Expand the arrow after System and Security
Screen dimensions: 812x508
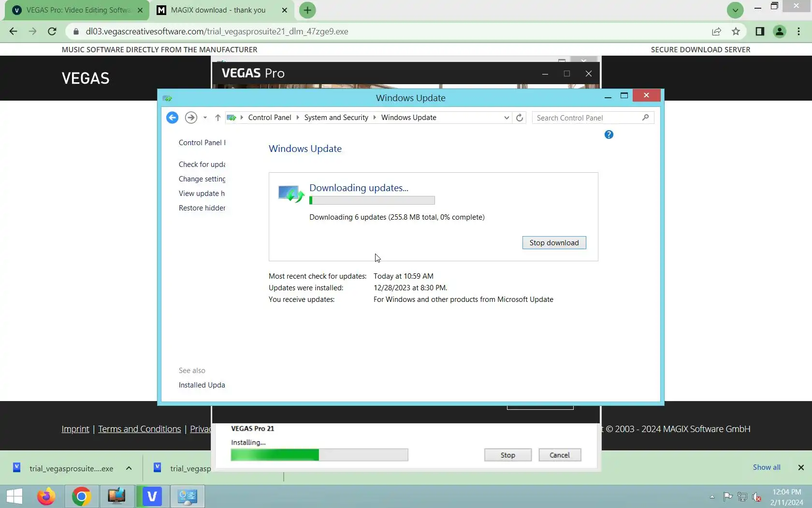pos(375,118)
